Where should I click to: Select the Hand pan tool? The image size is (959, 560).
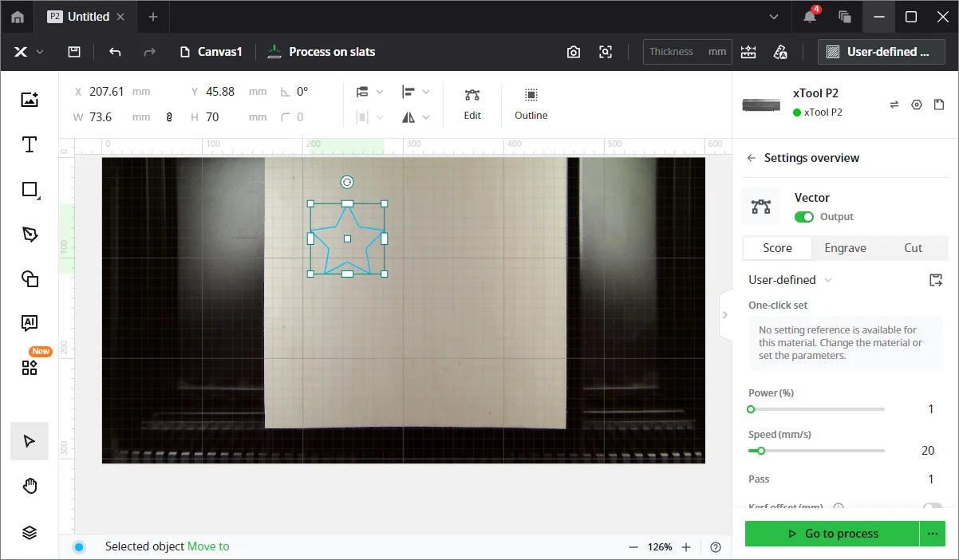[x=30, y=486]
